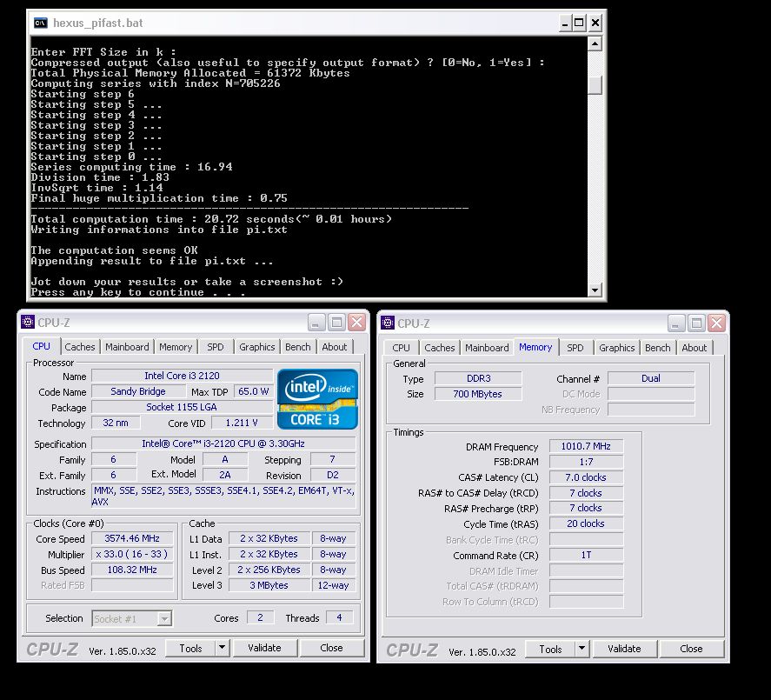Click console scrollbar down arrow
The width and height of the screenshot is (771, 700).
click(x=595, y=290)
